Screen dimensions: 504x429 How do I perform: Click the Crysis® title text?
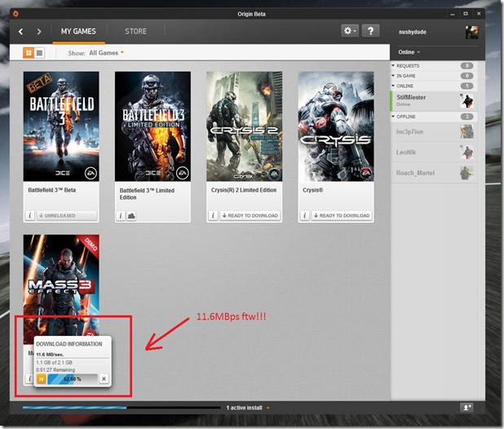coord(312,190)
